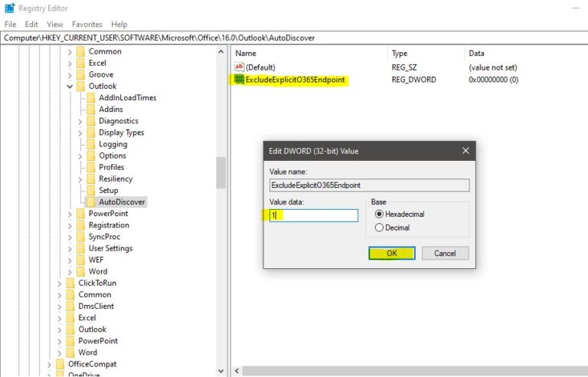Image resolution: width=588 pixels, height=377 pixels.
Task: Click the AddInLoadTimes folder icon
Action: (91, 97)
